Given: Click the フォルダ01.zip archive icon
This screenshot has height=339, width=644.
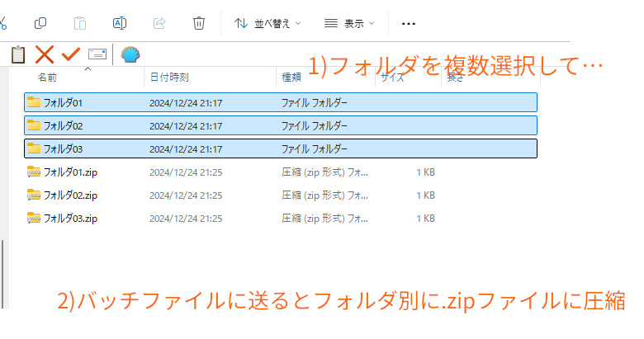Looking at the screenshot, I should [x=34, y=172].
